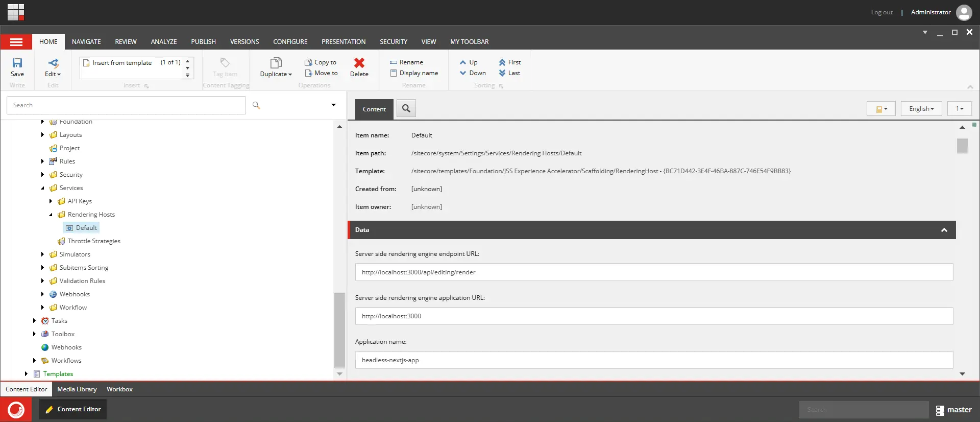Image resolution: width=980 pixels, height=422 pixels.
Task: Open the Insert group launcher icon
Action: (146, 86)
